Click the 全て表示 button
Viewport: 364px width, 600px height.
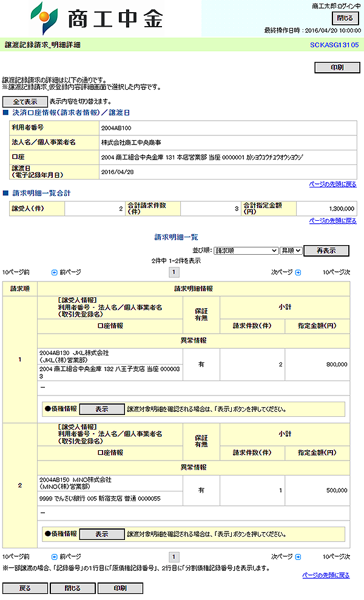pyautogui.click(x=25, y=102)
